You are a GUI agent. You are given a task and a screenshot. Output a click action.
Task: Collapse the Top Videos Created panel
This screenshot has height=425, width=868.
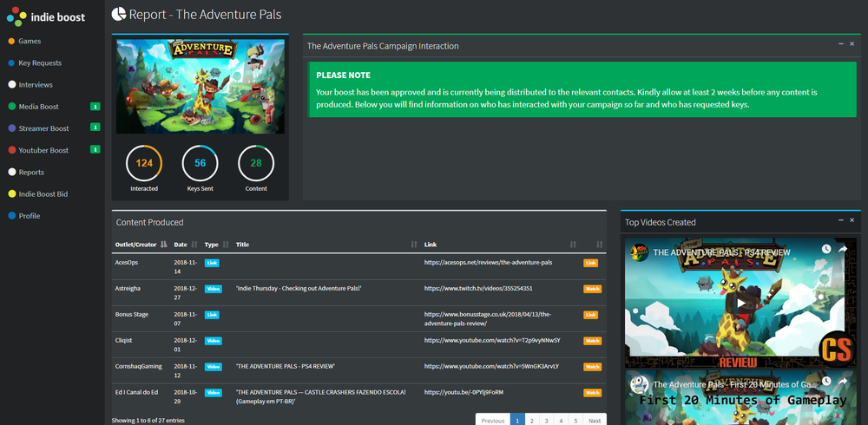841,220
